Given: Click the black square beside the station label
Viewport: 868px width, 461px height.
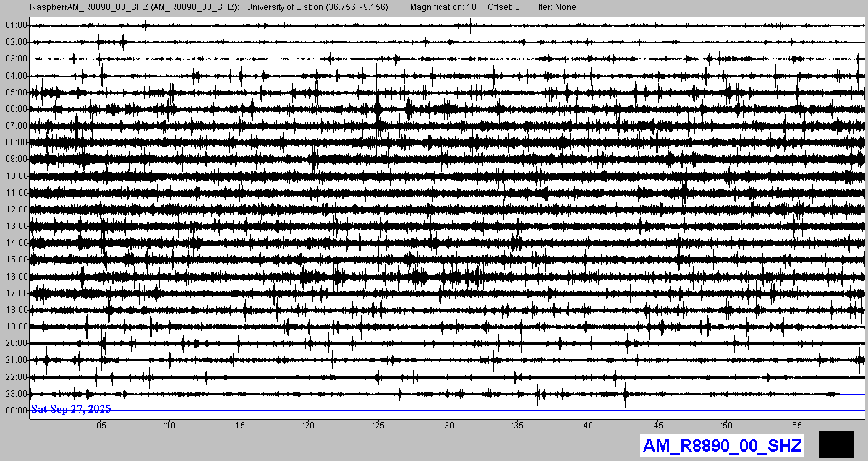Looking at the screenshot, I should click(835, 444).
